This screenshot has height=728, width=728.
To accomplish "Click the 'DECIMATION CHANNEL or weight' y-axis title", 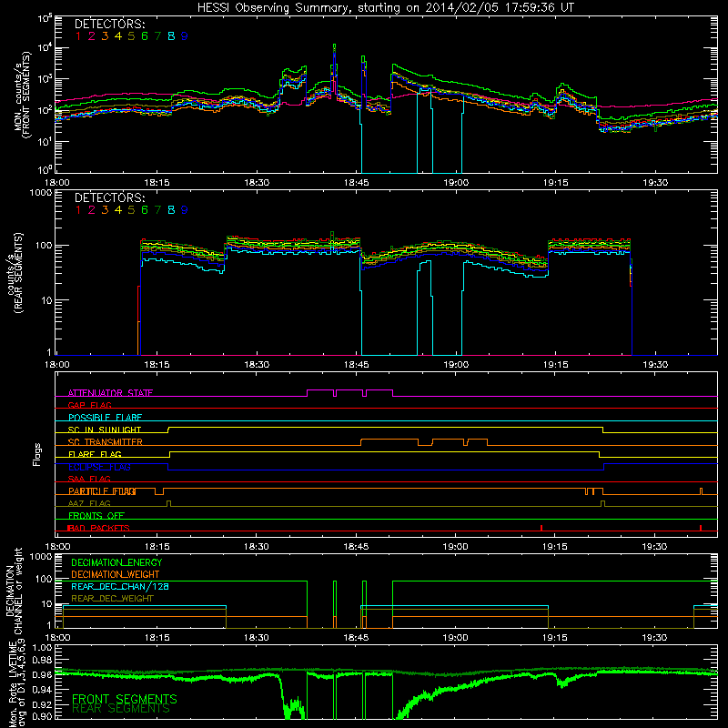I will (x=14, y=591).
